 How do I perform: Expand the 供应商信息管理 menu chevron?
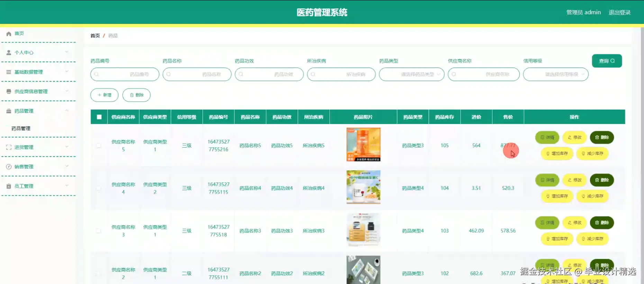click(x=67, y=91)
